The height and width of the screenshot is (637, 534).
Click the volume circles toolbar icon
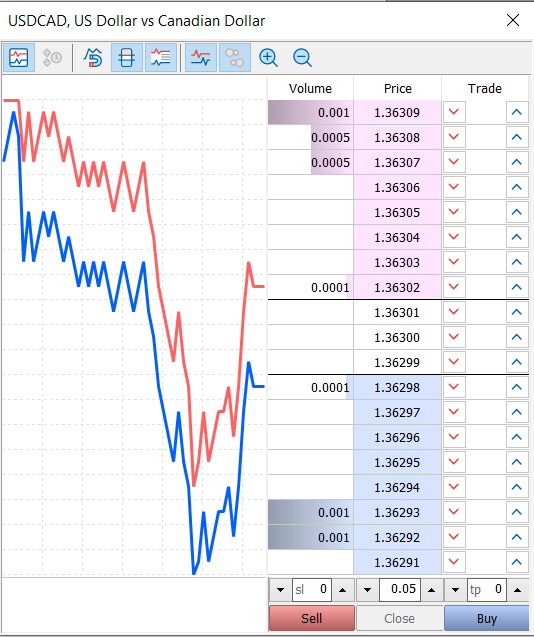(x=235, y=58)
